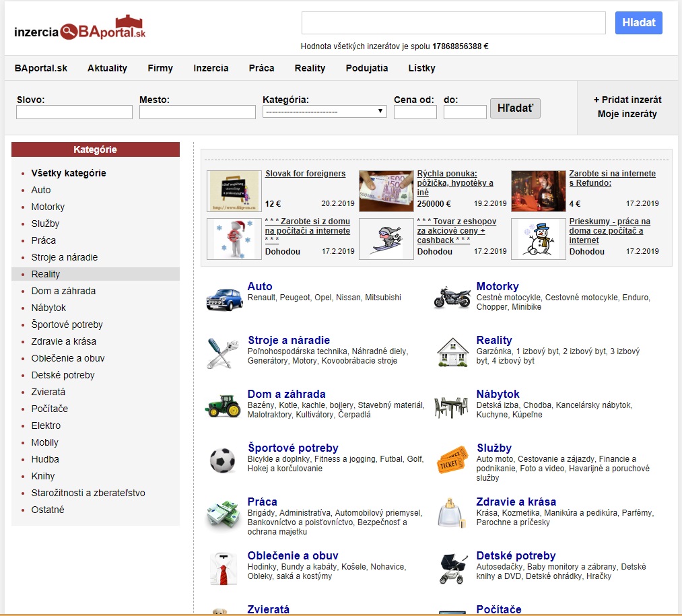682x616 pixels.
Task: Click the blue Mini car Auto icon
Action: pos(224,297)
